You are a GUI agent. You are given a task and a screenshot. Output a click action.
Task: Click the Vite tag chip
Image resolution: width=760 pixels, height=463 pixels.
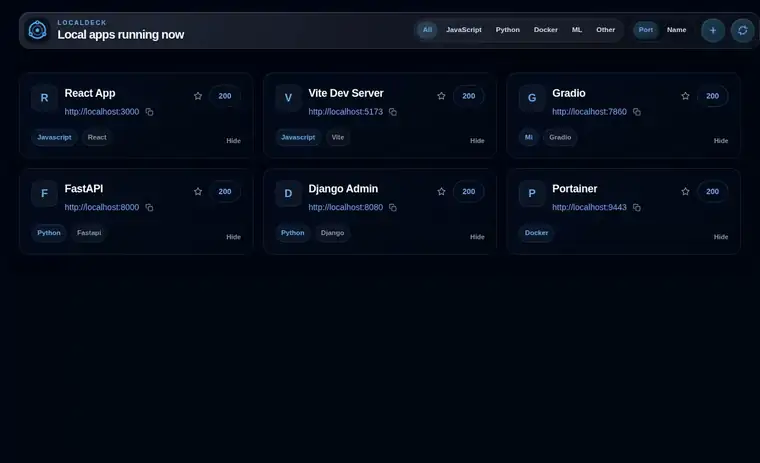pos(338,137)
